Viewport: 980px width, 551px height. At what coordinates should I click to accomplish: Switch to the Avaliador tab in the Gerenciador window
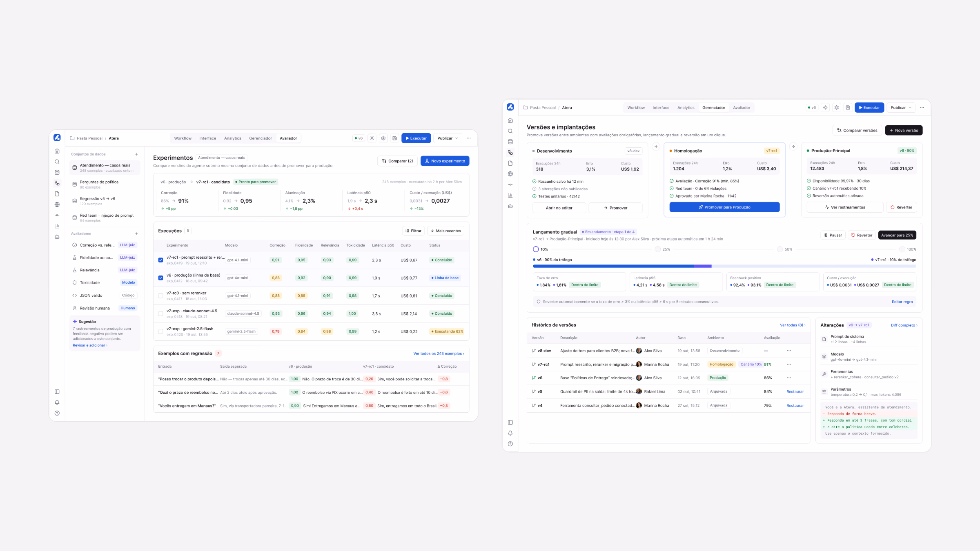tap(742, 108)
